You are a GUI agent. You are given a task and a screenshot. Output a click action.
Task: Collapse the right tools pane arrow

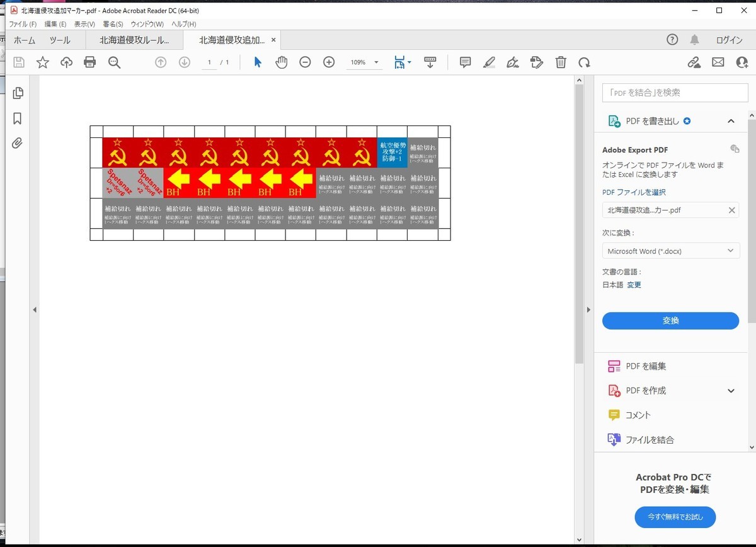coord(588,309)
